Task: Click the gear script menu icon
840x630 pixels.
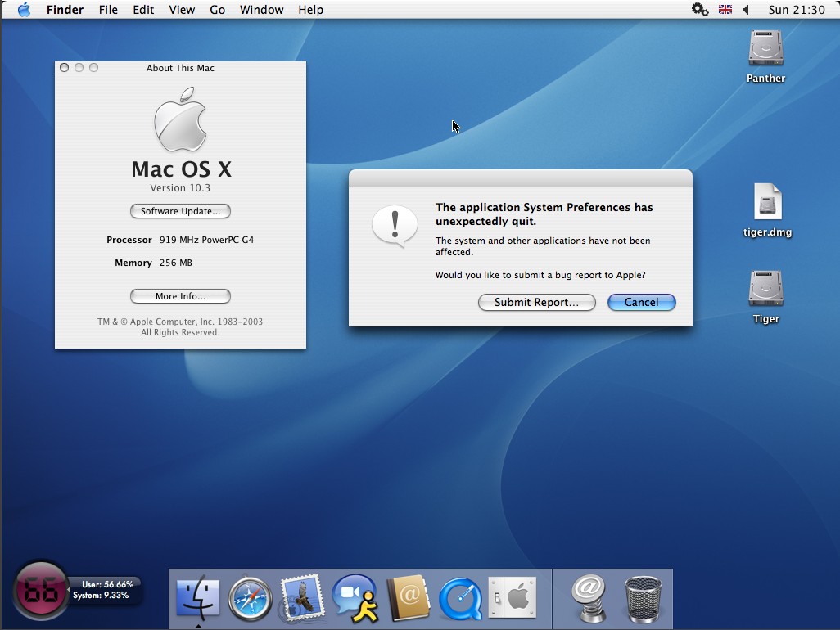Action: 700,10
